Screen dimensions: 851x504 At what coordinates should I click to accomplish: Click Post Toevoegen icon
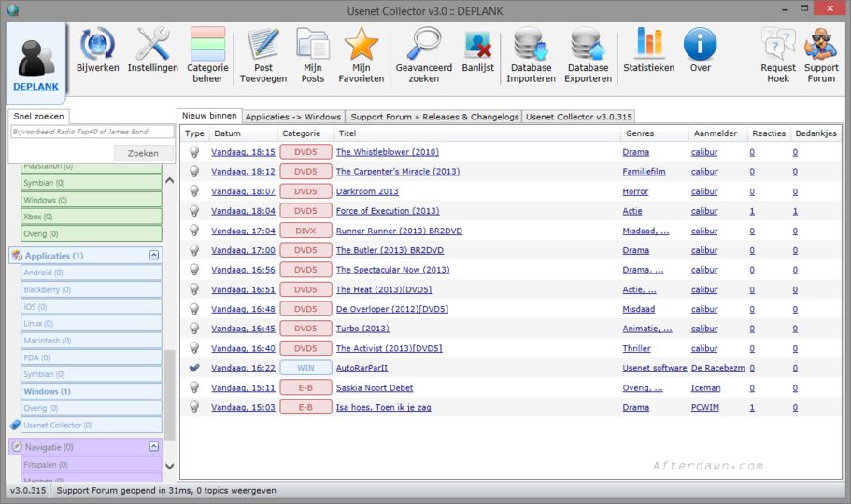click(x=263, y=44)
